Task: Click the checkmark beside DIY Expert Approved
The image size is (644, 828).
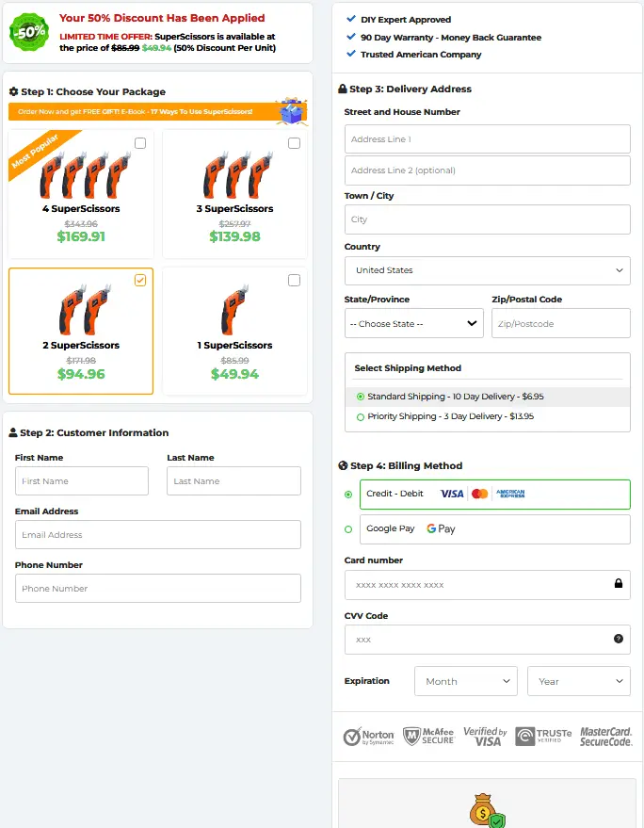Action: coord(351,19)
